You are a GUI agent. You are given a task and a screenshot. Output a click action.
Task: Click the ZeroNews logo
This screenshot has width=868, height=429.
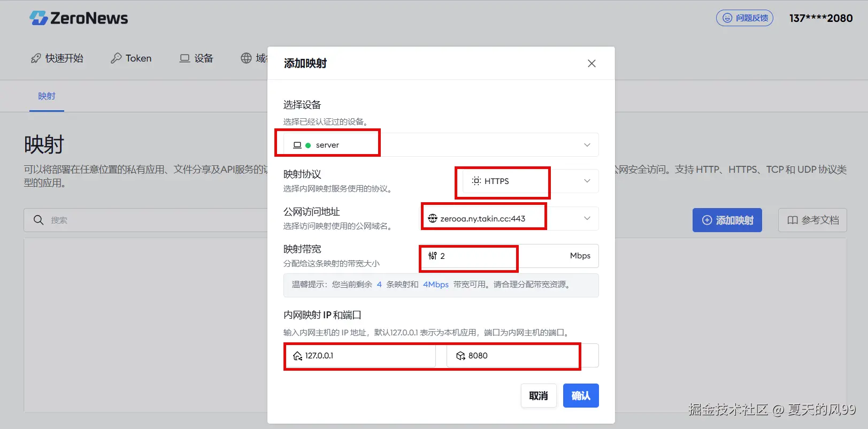79,18
